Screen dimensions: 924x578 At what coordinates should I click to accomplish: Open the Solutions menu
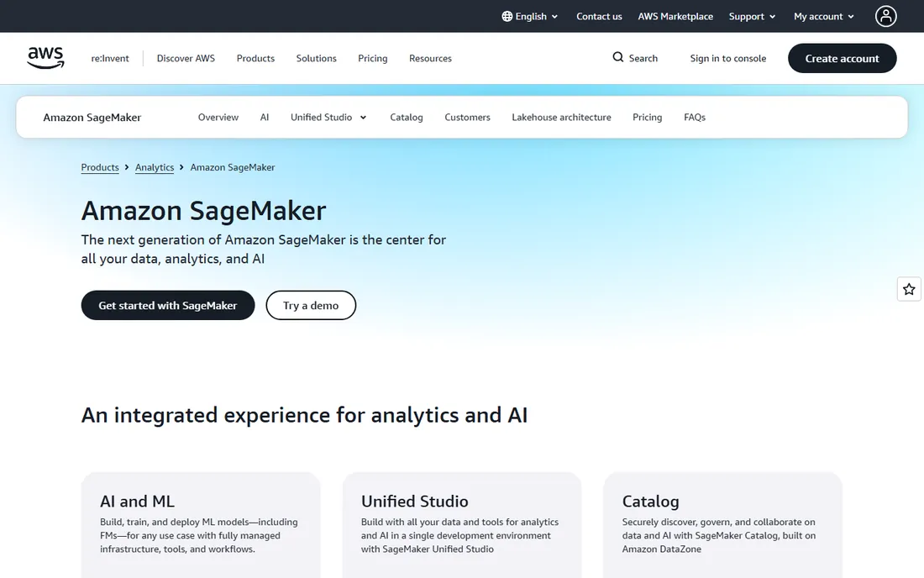coord(316,58)
